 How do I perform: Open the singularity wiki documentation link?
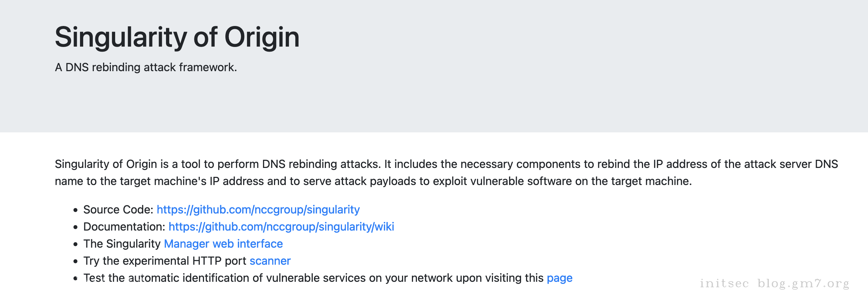pyautogui.click(x=281, y=227)
